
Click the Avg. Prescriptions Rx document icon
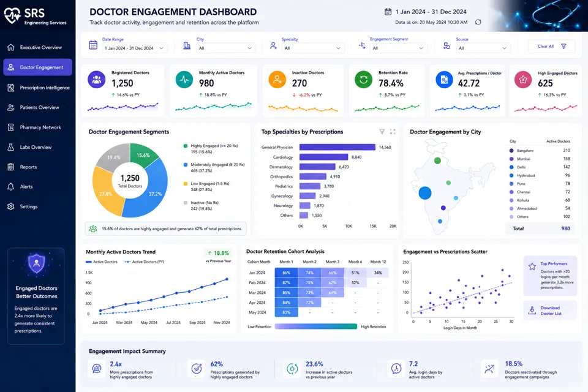(x=445, y=80)
